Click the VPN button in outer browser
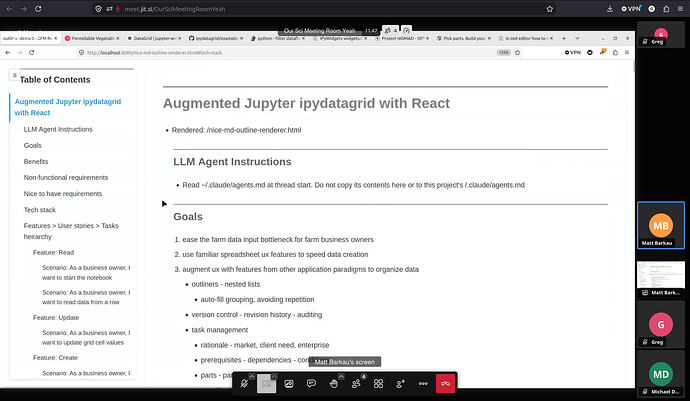690x401 pixels. point(631,9)
